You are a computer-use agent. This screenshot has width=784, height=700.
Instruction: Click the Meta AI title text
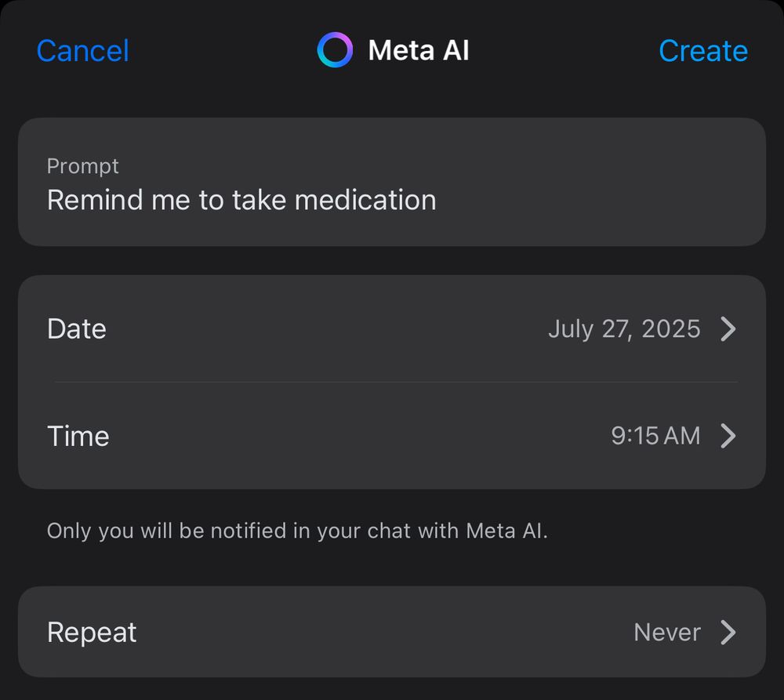419,50
